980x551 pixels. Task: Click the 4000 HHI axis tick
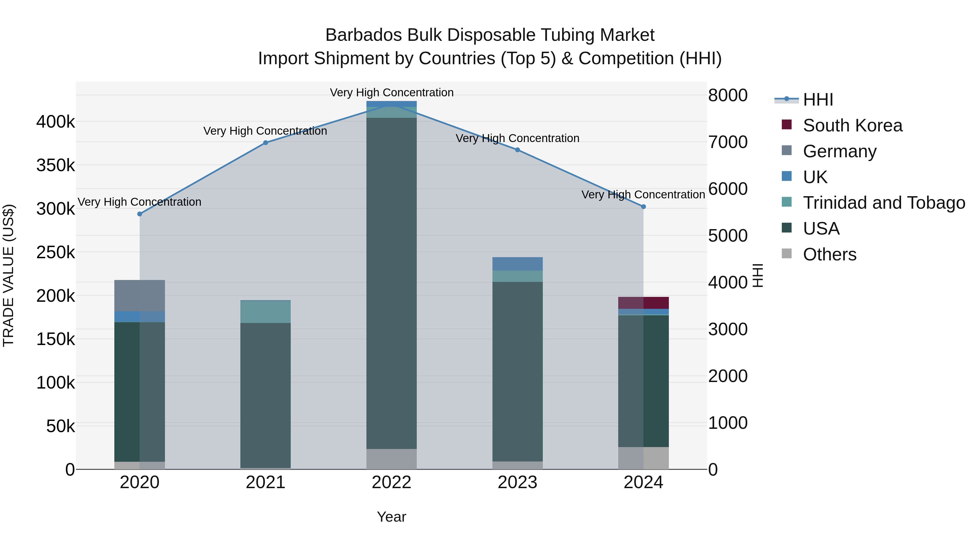coord(728,282)
